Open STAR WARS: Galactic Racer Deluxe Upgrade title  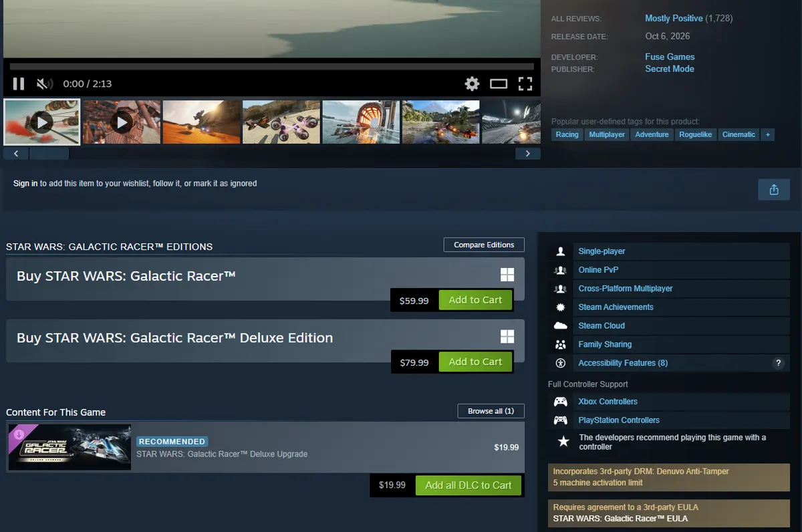(222, 454)
